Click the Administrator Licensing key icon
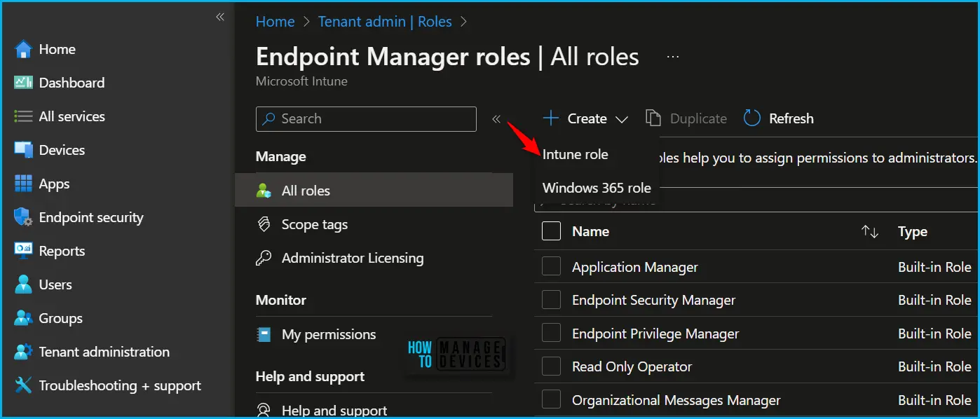980x419 pixels. 264,258
